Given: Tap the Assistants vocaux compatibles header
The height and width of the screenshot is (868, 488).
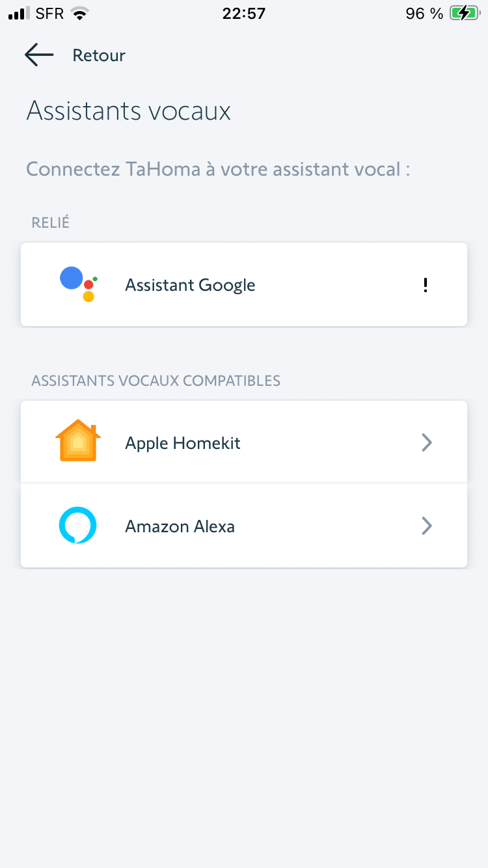Looking at the screenshot, I should tap(156, 381).
